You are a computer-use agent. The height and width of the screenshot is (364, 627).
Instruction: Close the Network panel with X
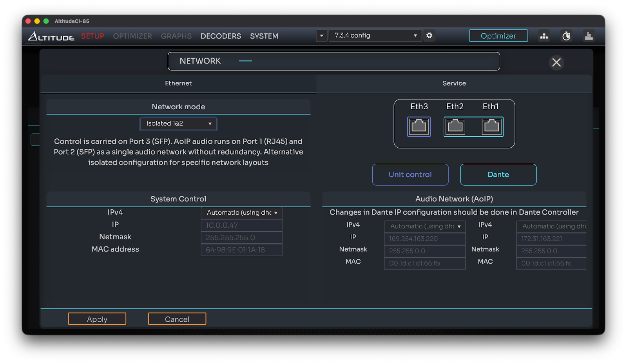556,62
